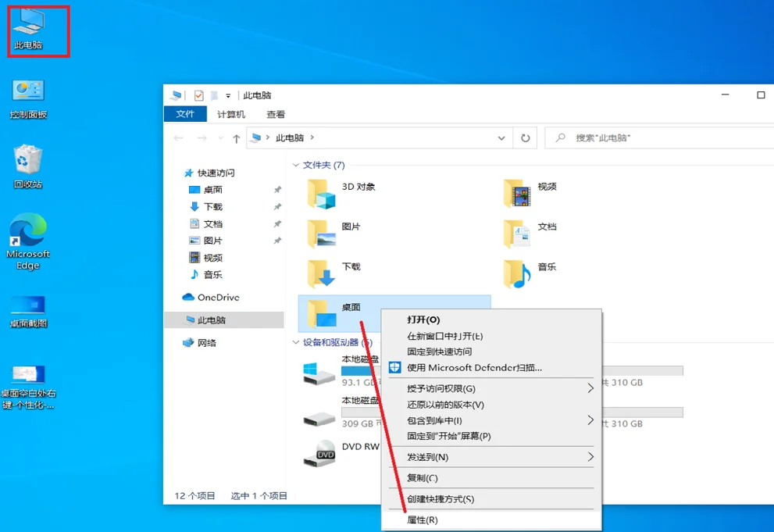Image resolution: width=774 pixels, height=532 pixels.
Task: Click the back navigation button
Action: [x=178, y=137]
